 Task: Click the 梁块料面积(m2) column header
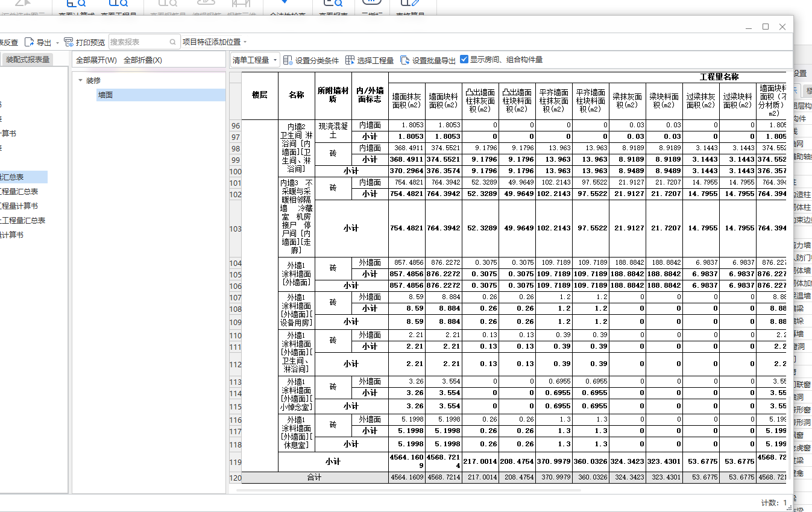(x=664, y=101)
